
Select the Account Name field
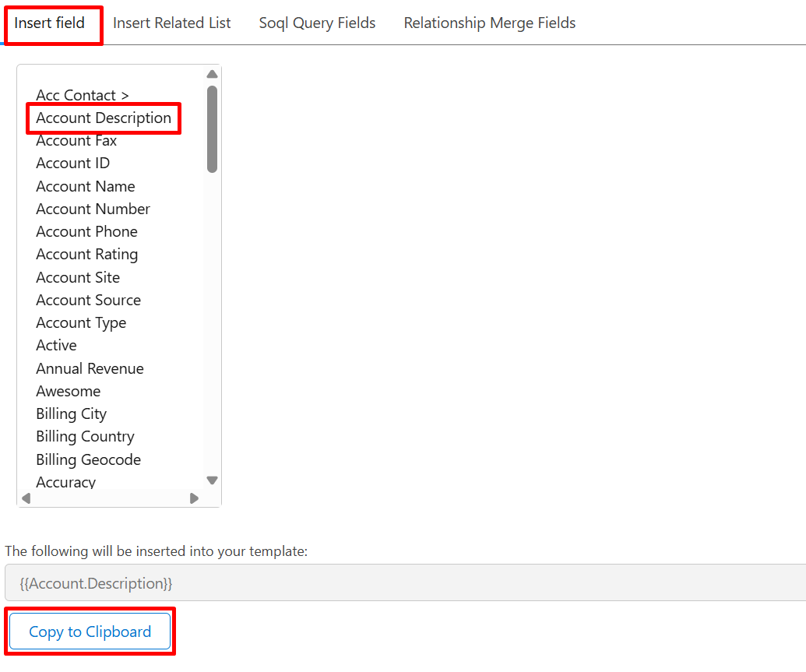pyautogui.click(x=85, y=186)
